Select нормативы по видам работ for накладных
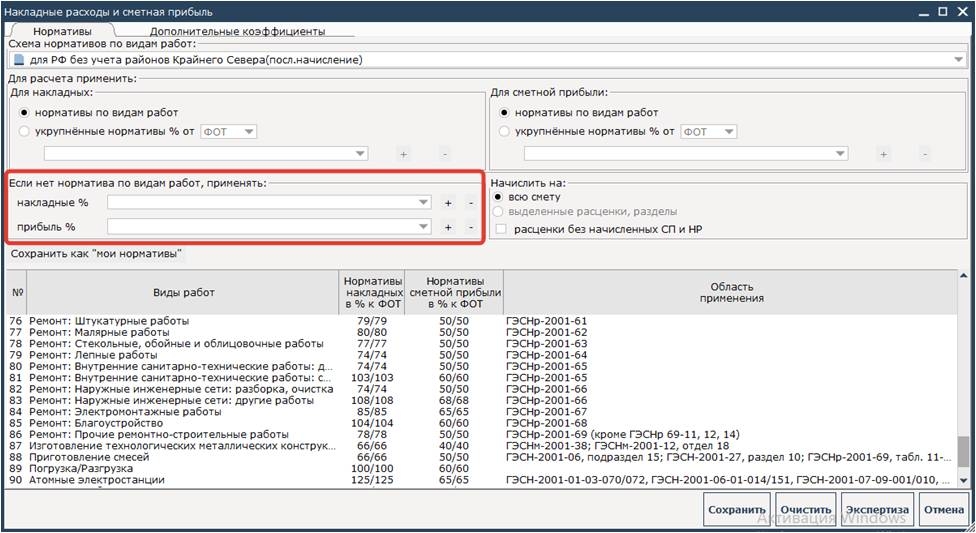The height and width of the screenshot is (533, 976). [x=24, y=113]
